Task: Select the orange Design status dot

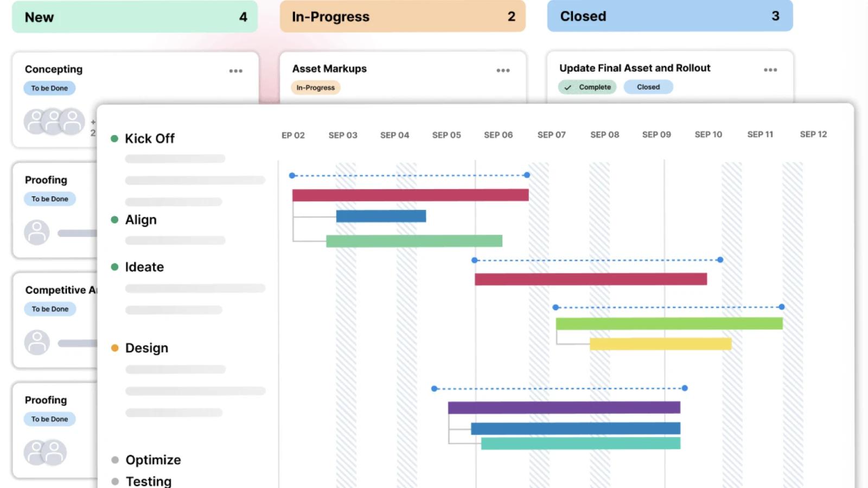Action: [x=114, y=348]
